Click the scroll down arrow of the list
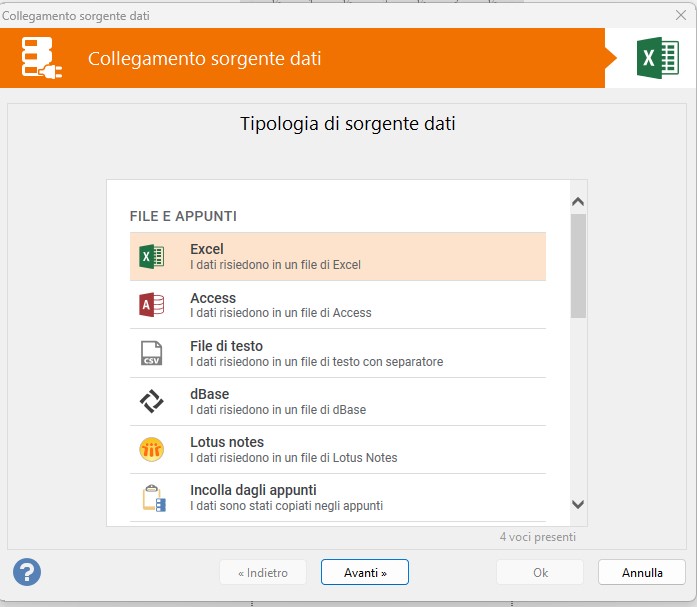Viewport: 697px width, 607px height. tap(578, 504)
